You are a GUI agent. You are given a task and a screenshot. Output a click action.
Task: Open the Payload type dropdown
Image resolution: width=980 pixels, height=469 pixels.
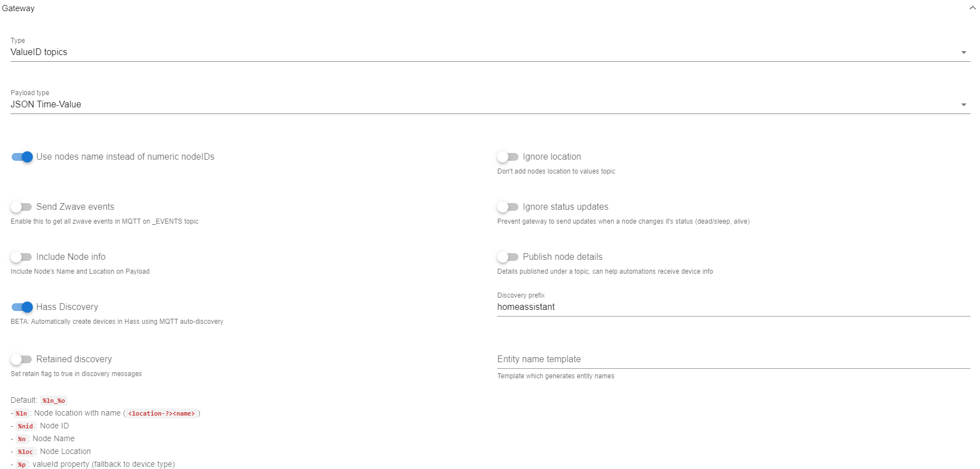pos(964,104)
